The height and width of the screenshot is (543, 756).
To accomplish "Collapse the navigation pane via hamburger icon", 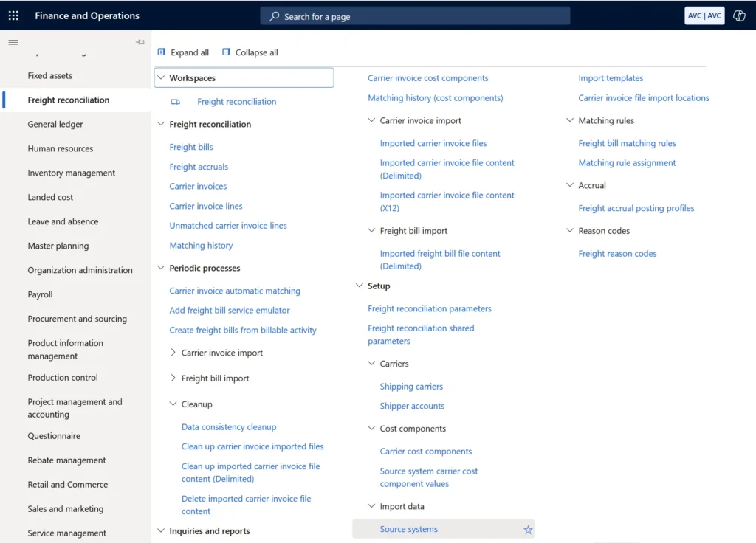I will [13, 42].
